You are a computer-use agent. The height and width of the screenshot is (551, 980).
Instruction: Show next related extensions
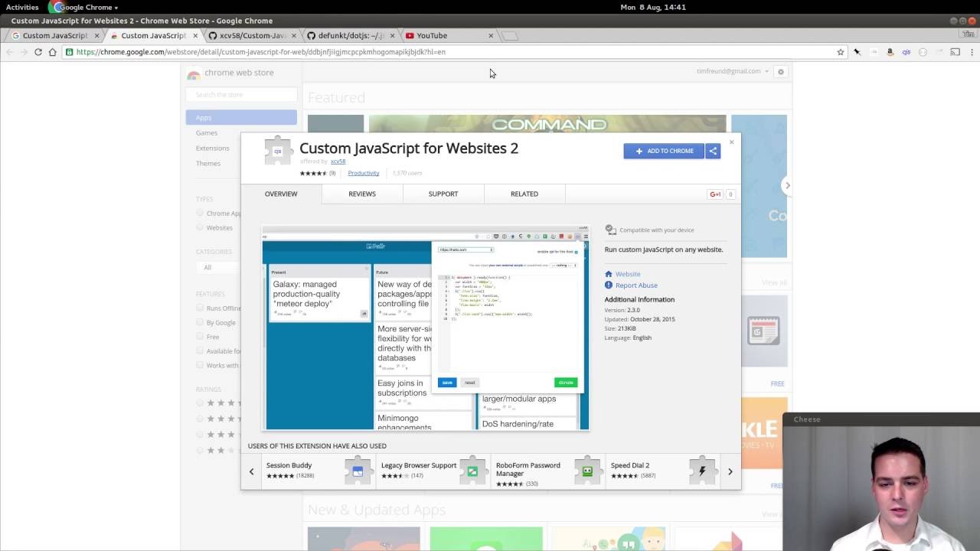click(730, 471)
